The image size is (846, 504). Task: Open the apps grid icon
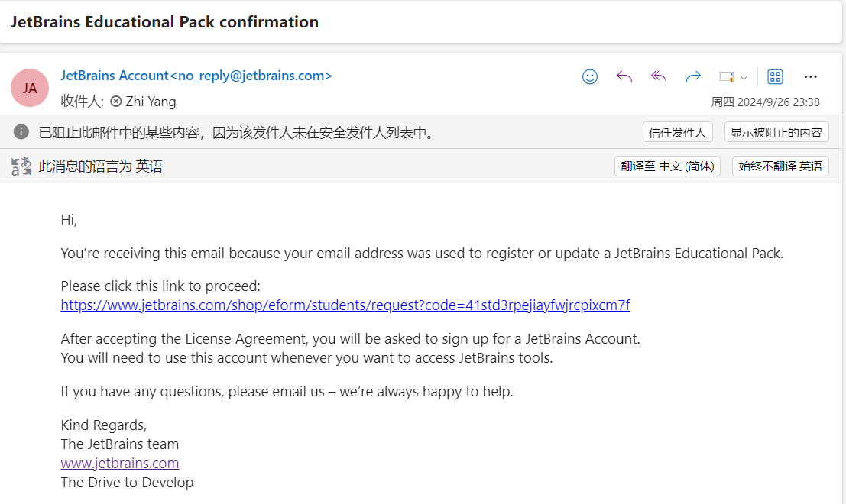pos(776,76)
